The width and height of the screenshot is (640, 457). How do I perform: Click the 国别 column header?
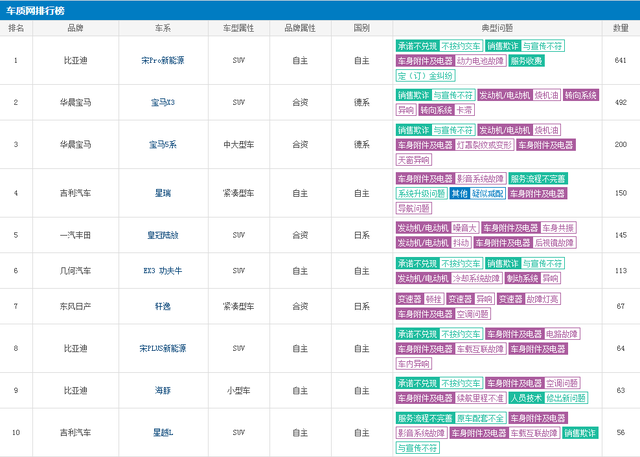(x=362, y=28)
